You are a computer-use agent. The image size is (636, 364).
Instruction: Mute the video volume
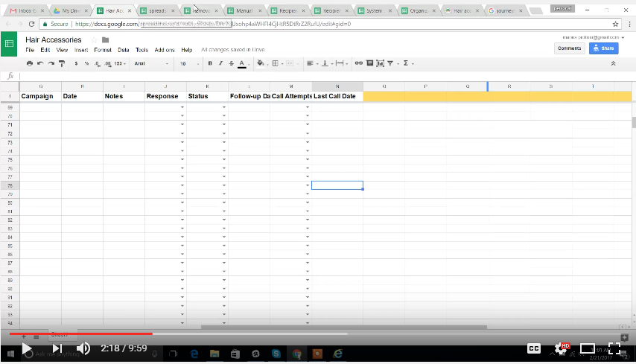(83, 348)
